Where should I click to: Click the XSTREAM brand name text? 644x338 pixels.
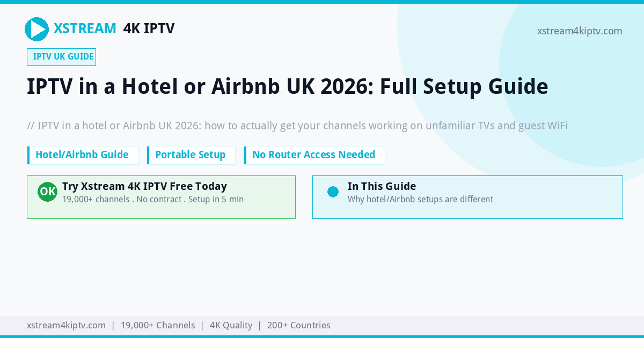pyautogui.click(x=85, y=28)
